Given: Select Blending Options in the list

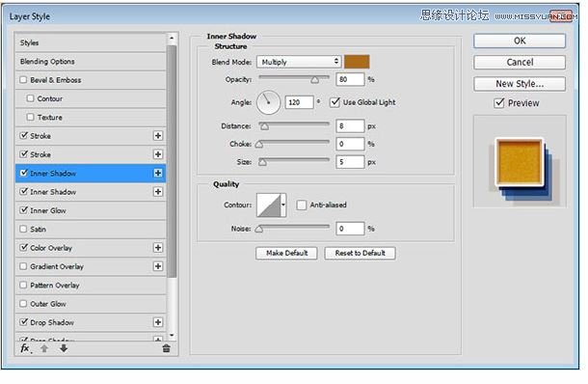Looking at the screenshot, I should 91,61.
